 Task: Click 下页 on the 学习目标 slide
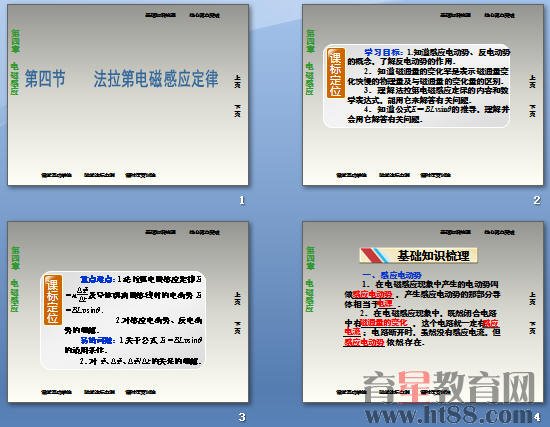pos(532,111)
